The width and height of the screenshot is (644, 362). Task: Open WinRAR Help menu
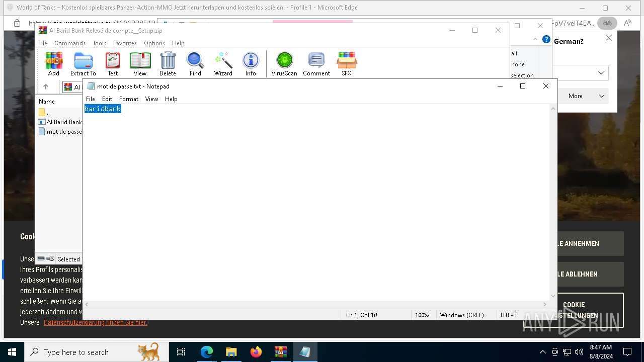tap(178, 43)
